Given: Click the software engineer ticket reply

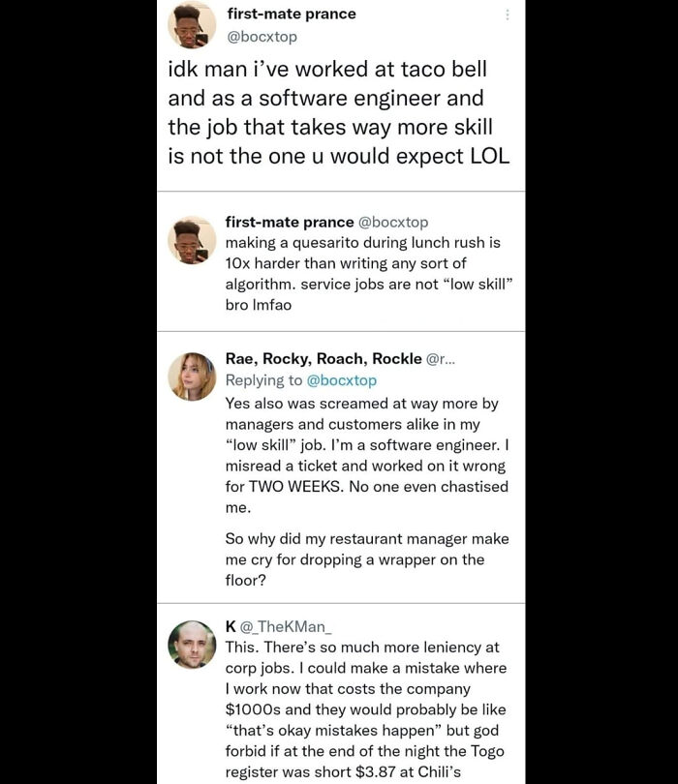Looking at the screenshot, I should (358, 455).
